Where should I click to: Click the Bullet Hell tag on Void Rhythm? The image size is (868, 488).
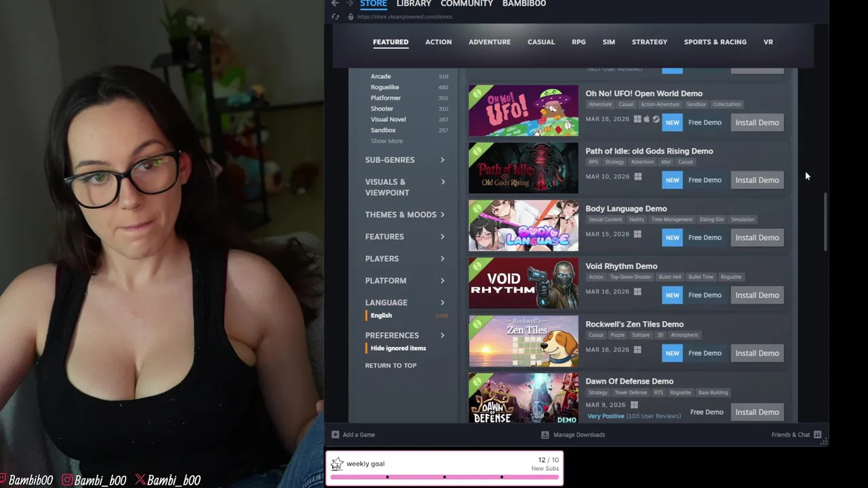click(x=670, y=277)
